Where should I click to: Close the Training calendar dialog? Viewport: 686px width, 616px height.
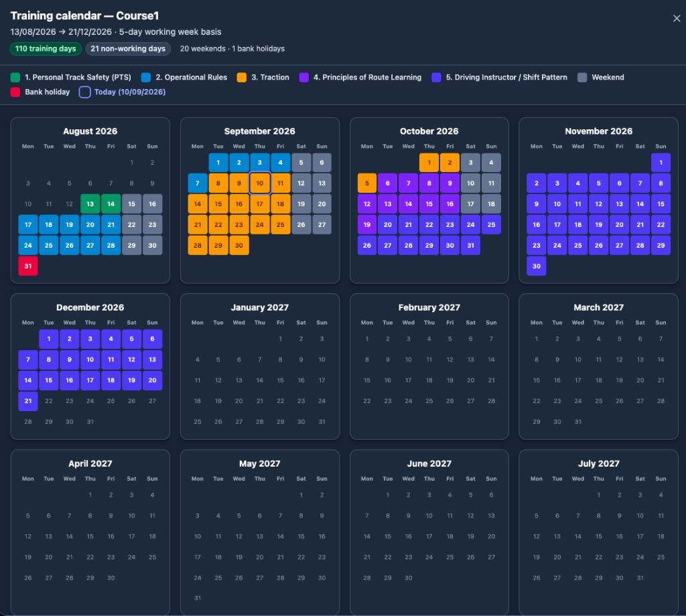pyautogui.click(x=677, y=18)
